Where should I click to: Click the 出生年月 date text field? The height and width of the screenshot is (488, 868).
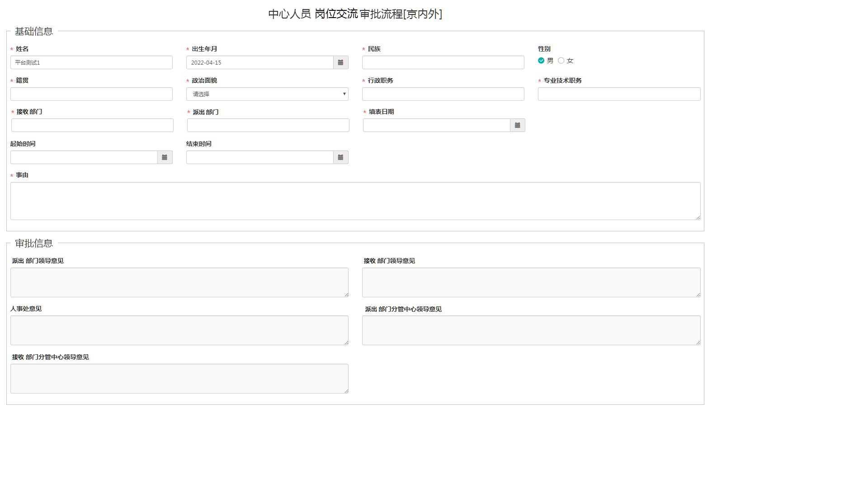pos(260,62)
